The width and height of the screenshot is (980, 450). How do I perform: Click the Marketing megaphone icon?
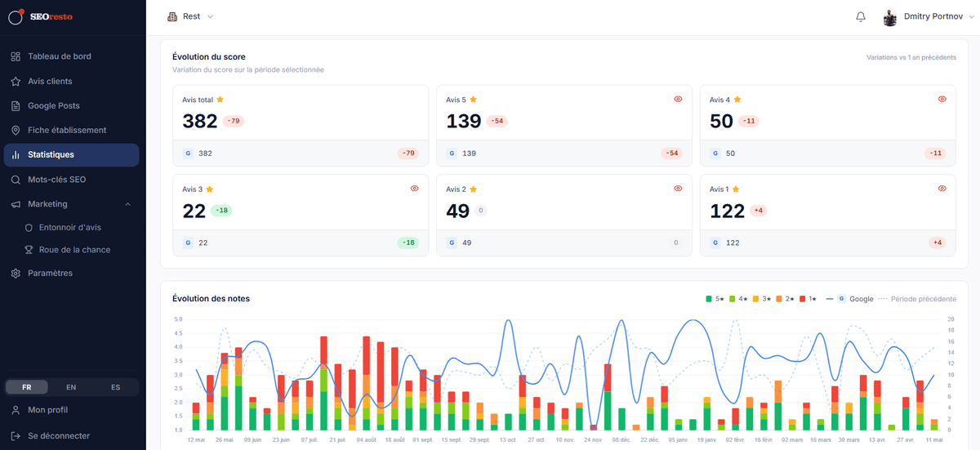(x=16, y=204)
